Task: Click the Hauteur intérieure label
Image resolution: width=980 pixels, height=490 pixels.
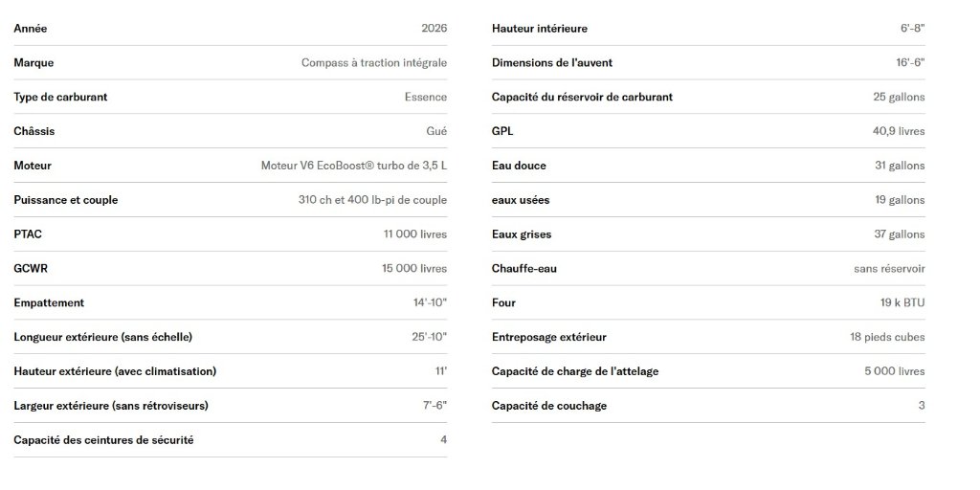Action: [540, 28]
